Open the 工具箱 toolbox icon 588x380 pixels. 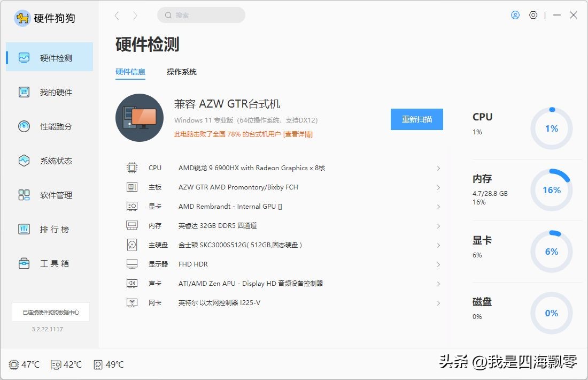tap(24, 263)
